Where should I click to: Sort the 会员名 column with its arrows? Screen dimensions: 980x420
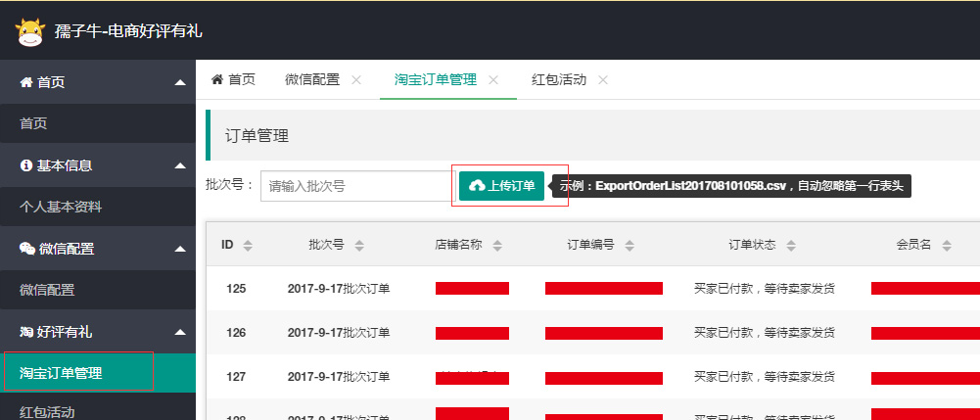[947, 246]
